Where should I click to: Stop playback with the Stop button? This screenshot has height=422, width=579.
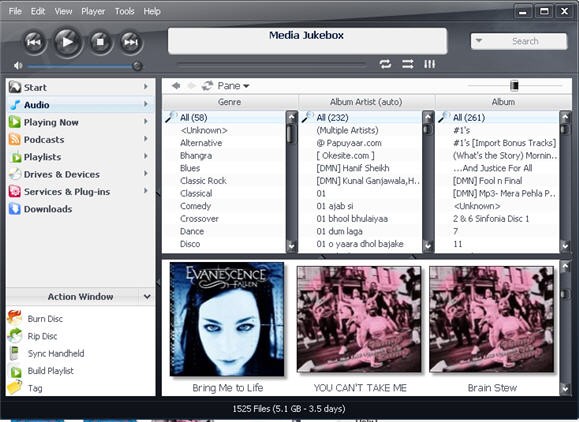pyautogui.click(x=100, y=42)
